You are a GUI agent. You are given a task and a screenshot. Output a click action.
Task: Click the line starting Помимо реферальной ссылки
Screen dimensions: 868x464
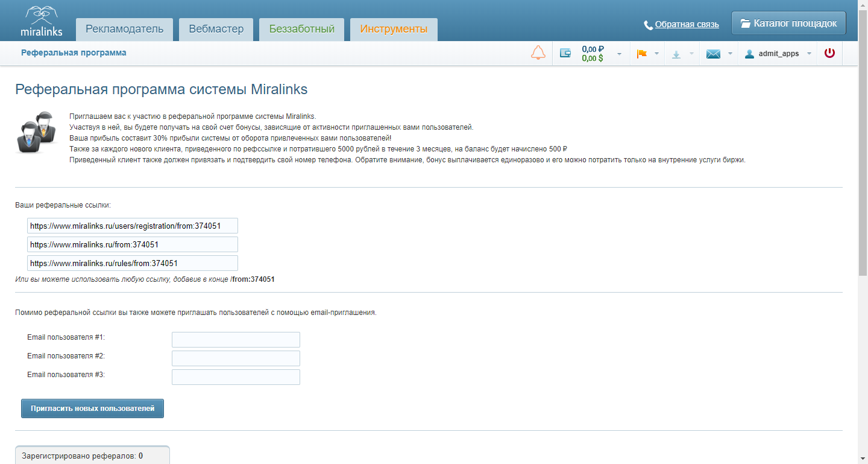pyautogui.click(x=196, y=313)
